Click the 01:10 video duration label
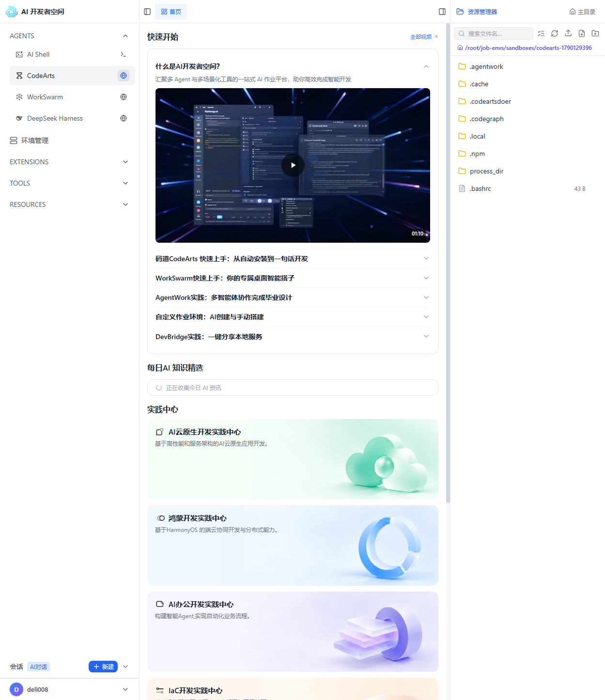The image size is (605, 700). coord(418,233)
